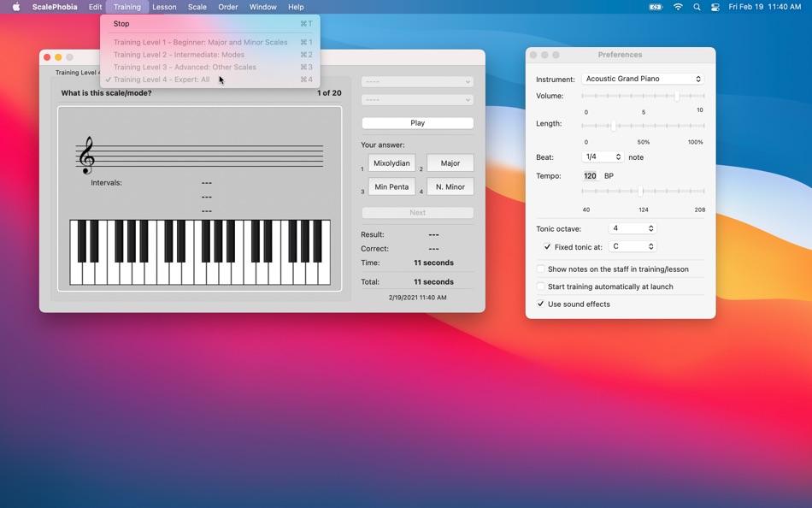Viewport: 812px width, 508px height.
Task: Click the '2/19/2021 11:40 AM' timestamp
Action: [x=417, y=298]
